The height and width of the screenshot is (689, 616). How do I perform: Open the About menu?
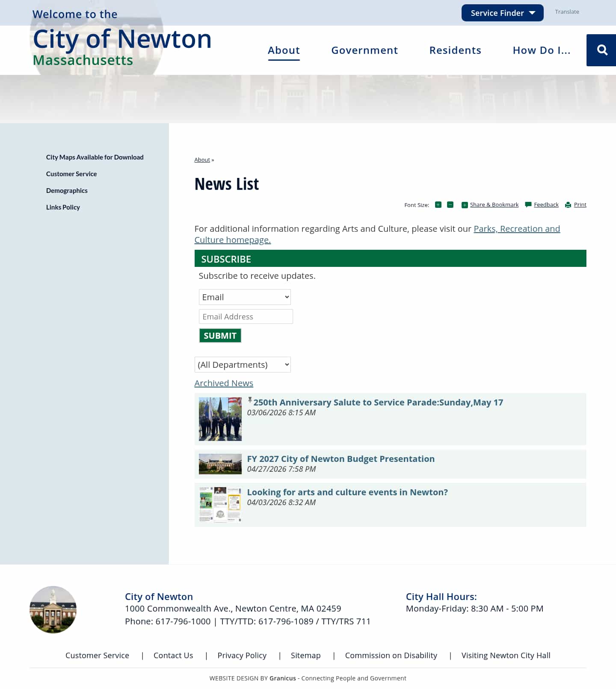(284, 50)
